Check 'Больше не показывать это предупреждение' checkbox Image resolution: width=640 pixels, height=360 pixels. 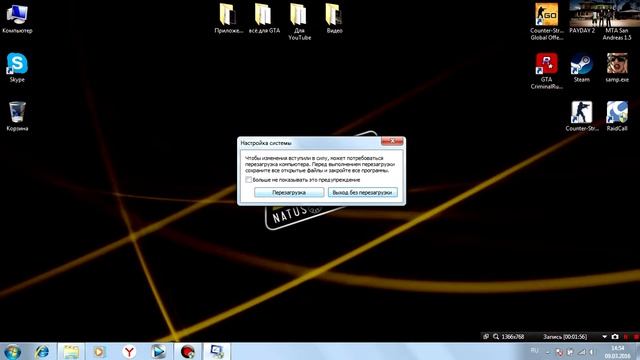(x=249, y=180)
